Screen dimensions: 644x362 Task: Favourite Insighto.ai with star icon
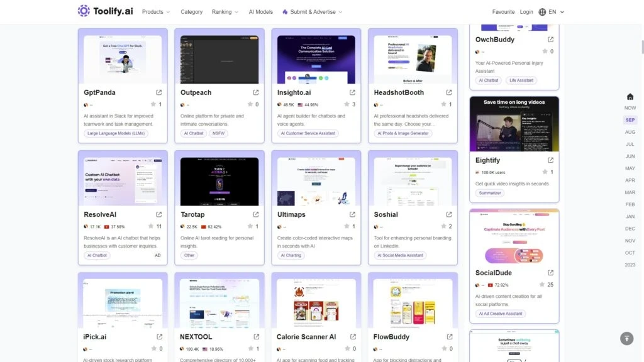coord(347,104)
